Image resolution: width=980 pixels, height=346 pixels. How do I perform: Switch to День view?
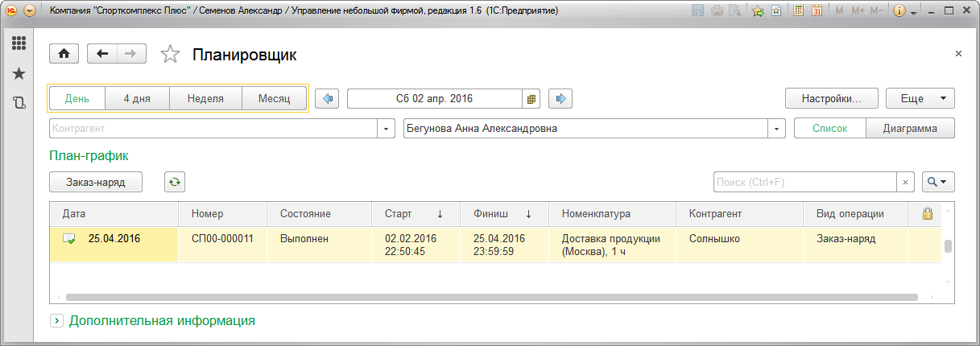point(77,99)
